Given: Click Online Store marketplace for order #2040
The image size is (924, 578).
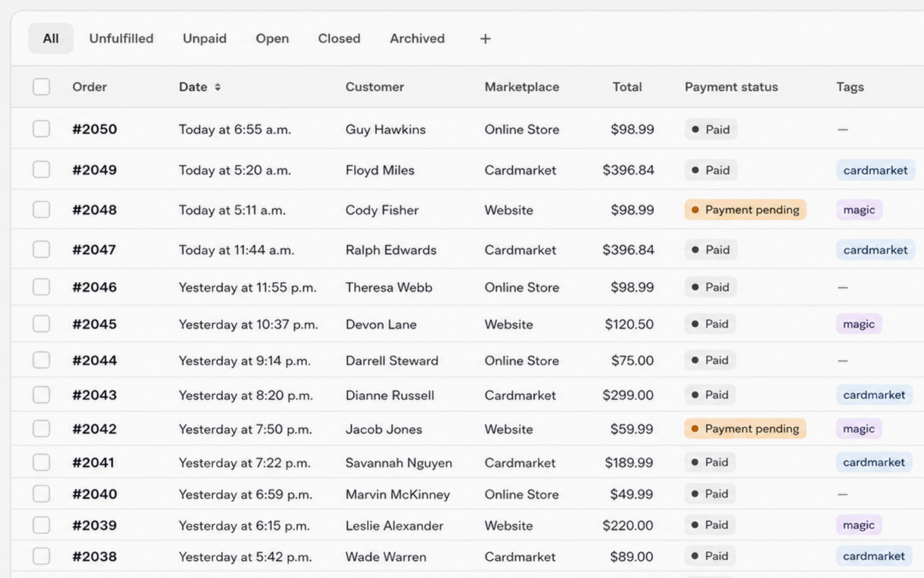Looking at the screenshot, I should click(x=522, y=494).
